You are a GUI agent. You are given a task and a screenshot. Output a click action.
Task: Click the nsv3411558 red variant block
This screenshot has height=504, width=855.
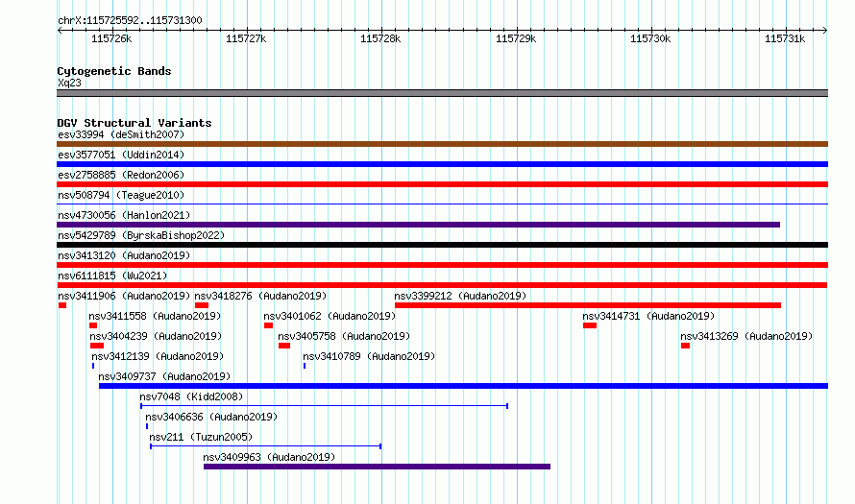93,325
